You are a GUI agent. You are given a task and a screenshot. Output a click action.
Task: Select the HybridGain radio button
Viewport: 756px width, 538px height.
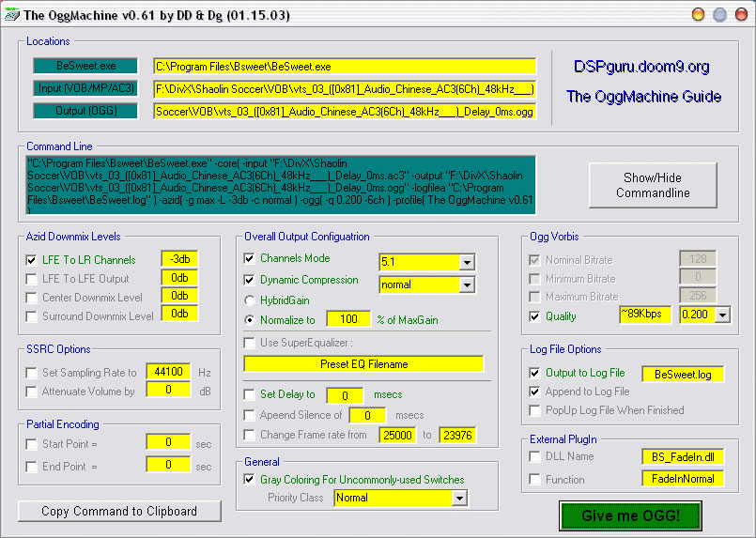(x=249, y=300)
